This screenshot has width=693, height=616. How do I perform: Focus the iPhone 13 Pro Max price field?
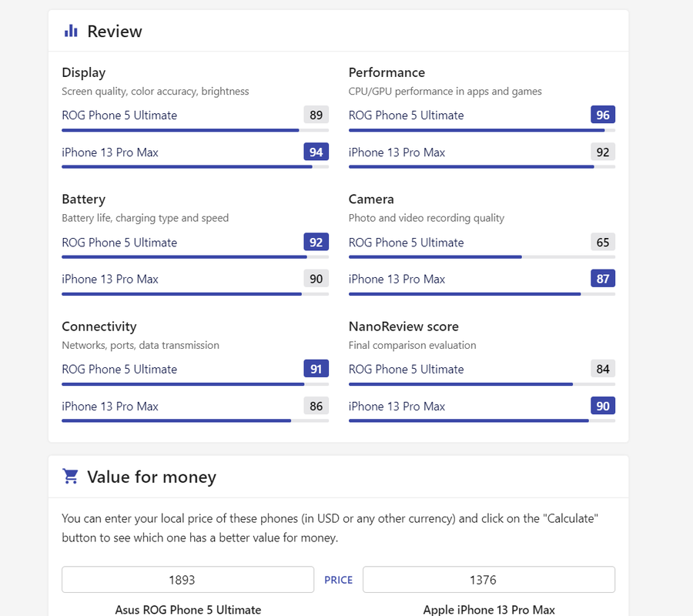point(488,580)
